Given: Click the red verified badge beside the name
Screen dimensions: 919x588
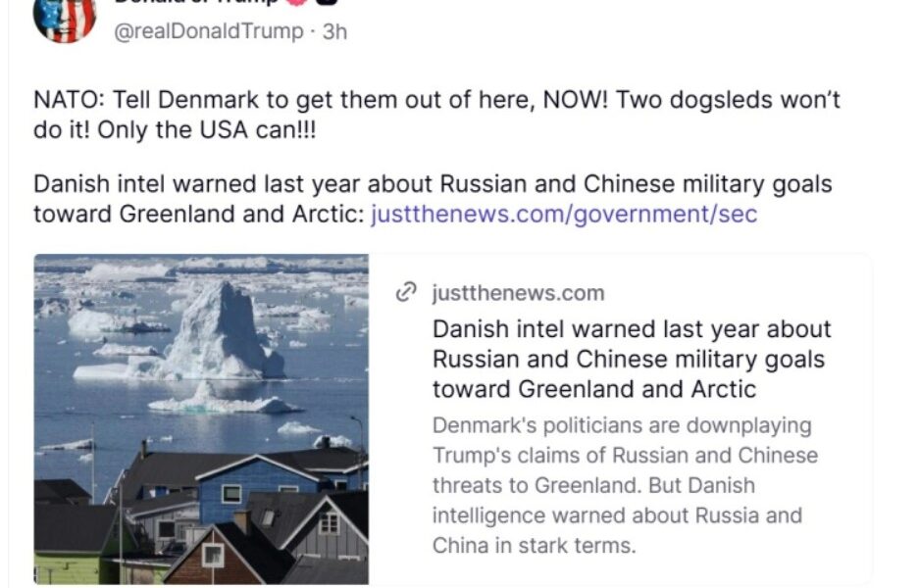Looking at the screenshot, I should coord(298,2).
